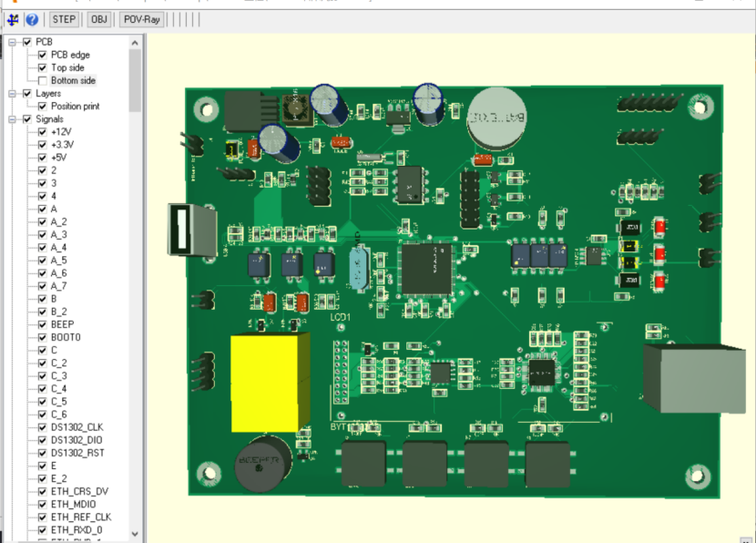Collapse the Signals tree node

coord(12,119)
